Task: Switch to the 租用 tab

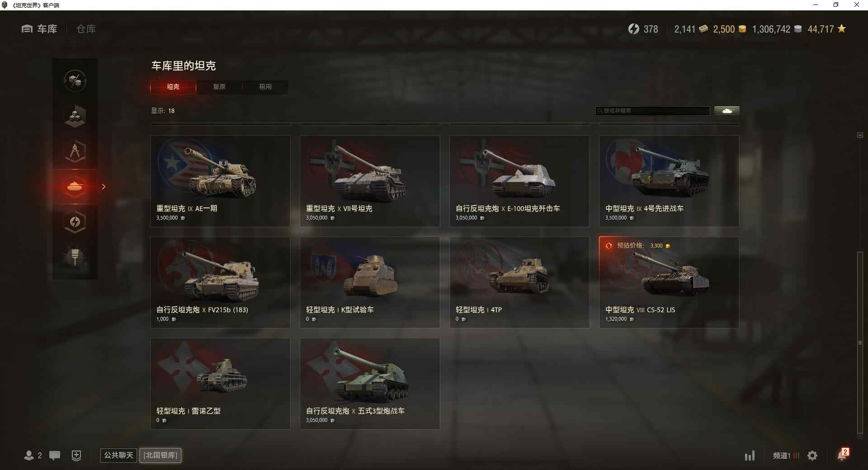Action: pyautogui.click(x=265, y=87)
